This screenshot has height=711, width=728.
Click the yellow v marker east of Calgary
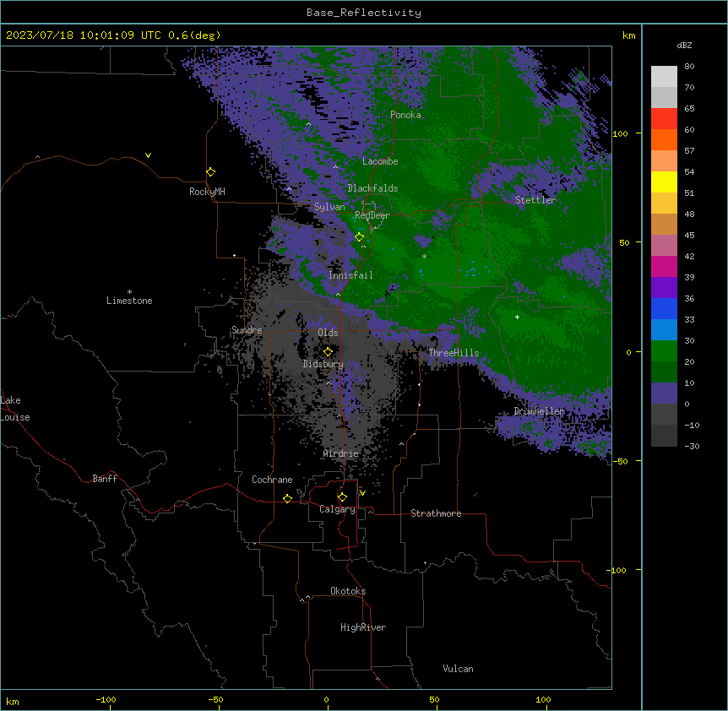[x=362, y=493]
